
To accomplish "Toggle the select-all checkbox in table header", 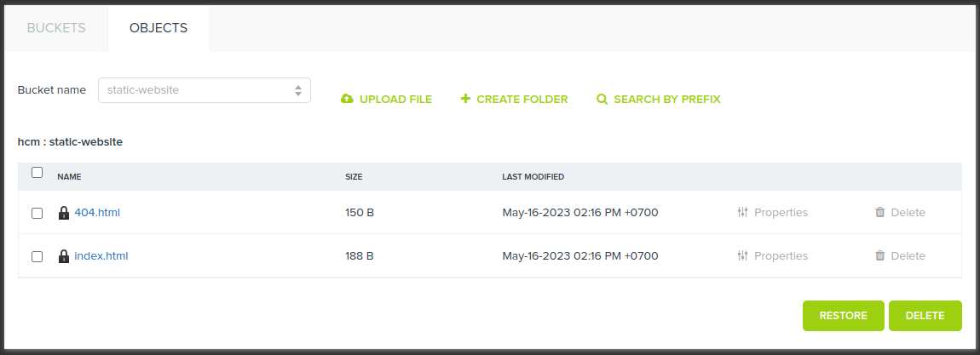I will [x=37, y=173].
